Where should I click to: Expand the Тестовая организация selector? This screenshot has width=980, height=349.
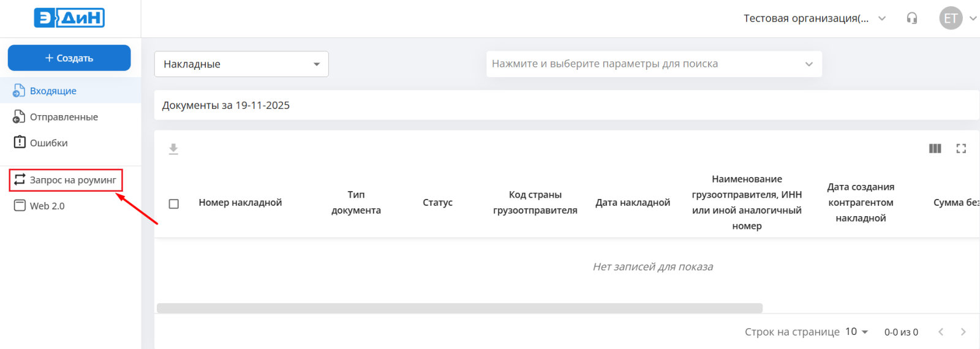coord(815,18)
